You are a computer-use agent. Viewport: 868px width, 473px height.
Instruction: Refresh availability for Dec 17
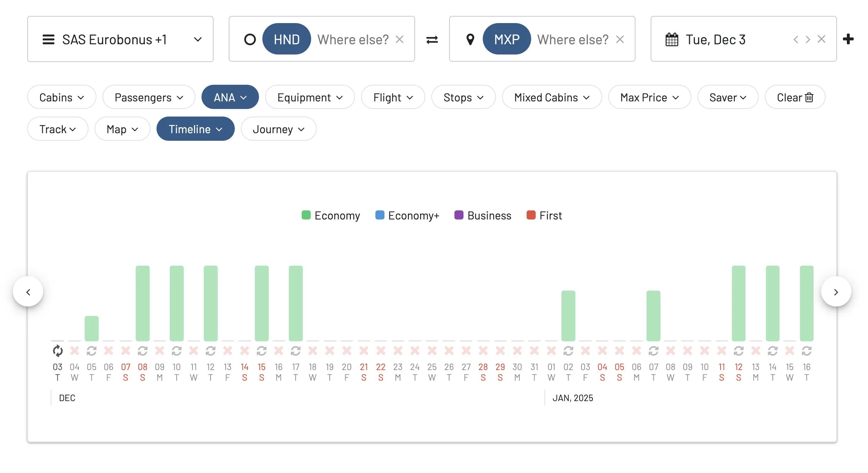[x=296, y=351]
